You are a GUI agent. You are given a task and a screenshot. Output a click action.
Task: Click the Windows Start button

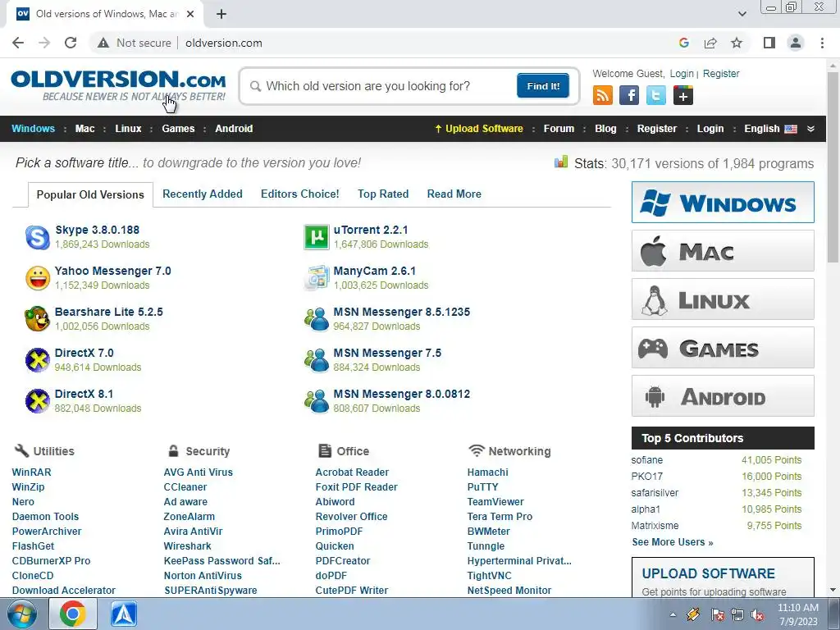(x=22, y=614)
